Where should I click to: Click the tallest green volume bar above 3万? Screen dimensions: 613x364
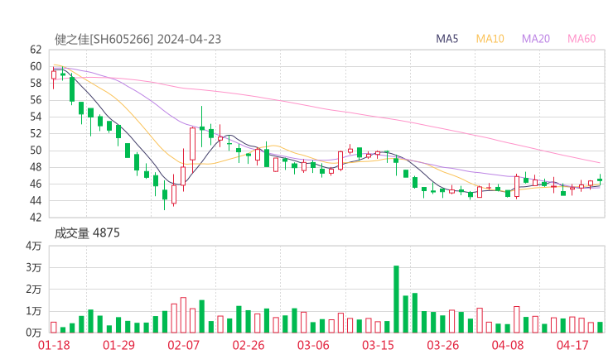396,299
